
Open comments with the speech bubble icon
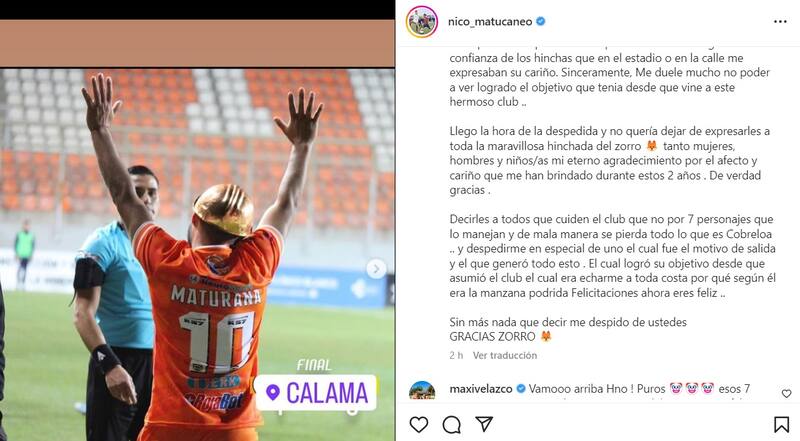(x=452, y=425)
